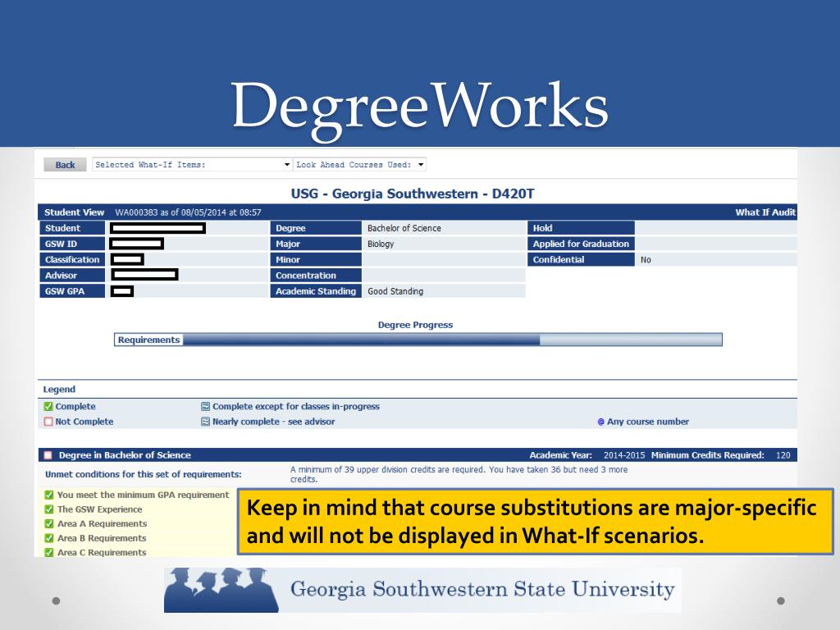Click the Academic Year 2014-2015 value

coord(624,454)
